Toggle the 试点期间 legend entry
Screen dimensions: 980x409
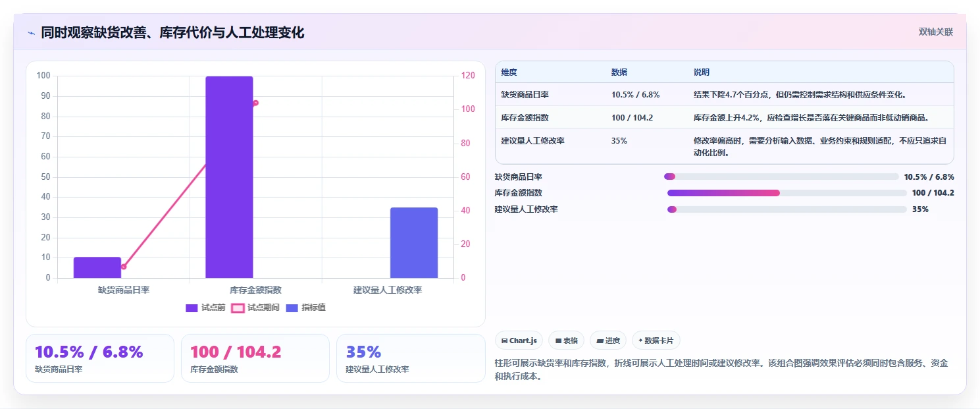(255, 308)
